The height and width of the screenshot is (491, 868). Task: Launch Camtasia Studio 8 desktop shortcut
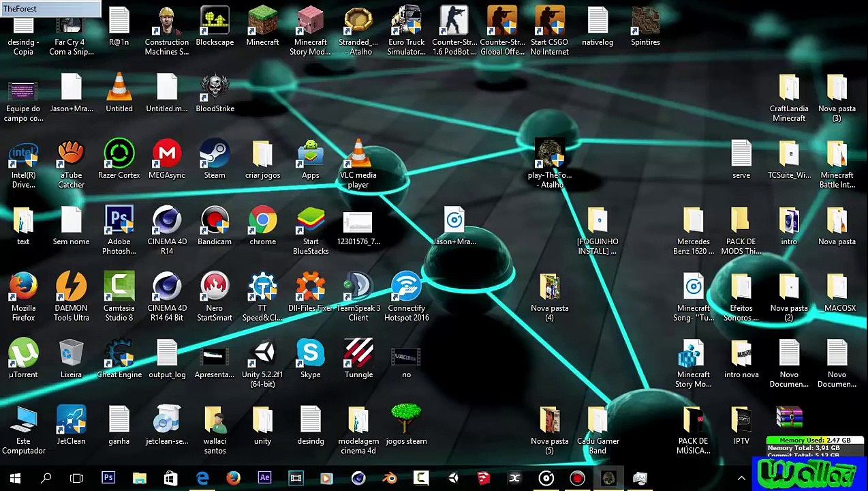point(119,298)
